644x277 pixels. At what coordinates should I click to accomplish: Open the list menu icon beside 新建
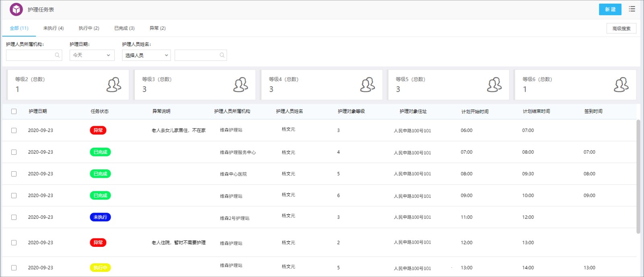click(632, 9)
